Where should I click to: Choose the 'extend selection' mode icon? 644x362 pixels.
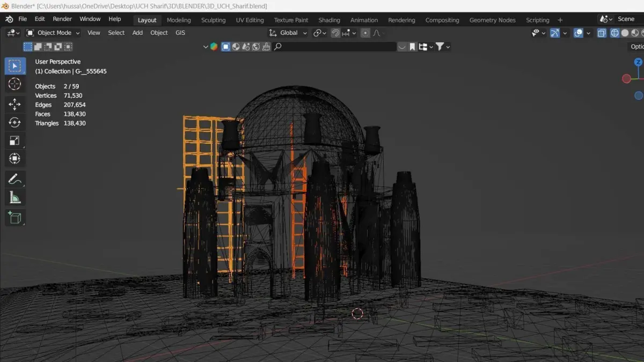tap(38, 47)
